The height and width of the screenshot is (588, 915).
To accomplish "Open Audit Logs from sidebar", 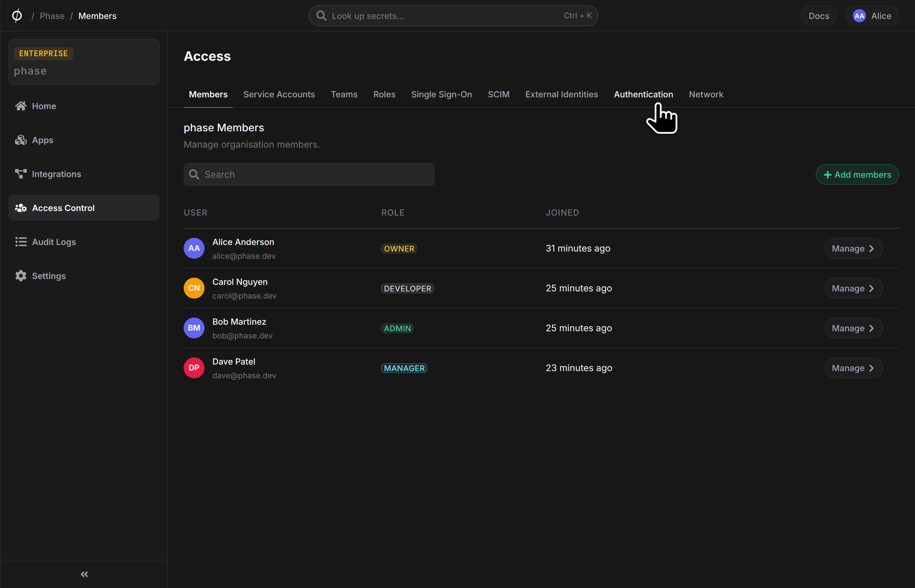I will pos(84,242).
